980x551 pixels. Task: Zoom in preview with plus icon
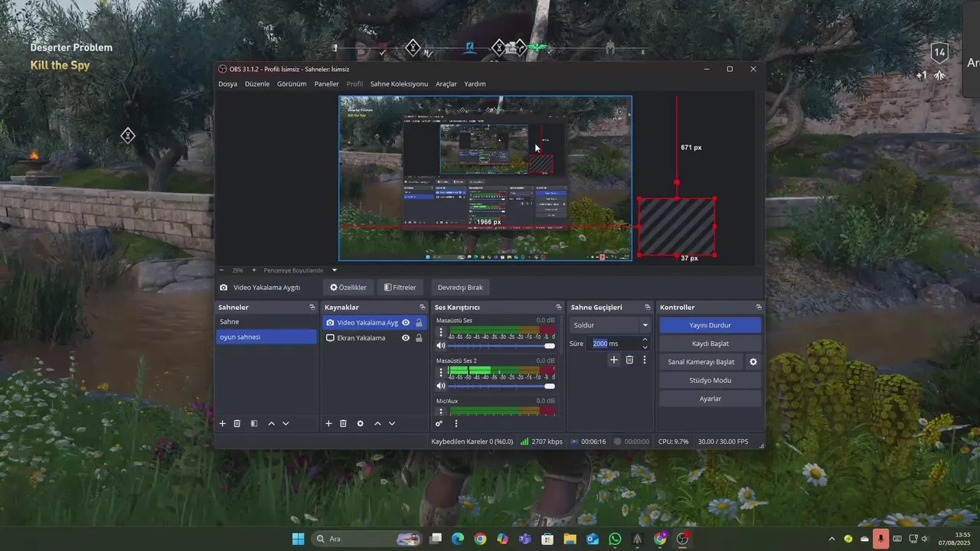254,270
